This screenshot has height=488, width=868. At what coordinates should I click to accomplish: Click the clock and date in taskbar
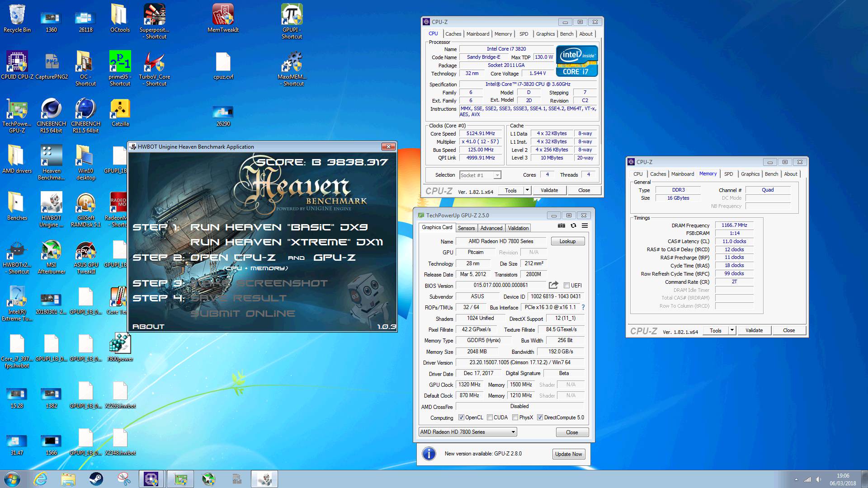(x=843, y=479)
